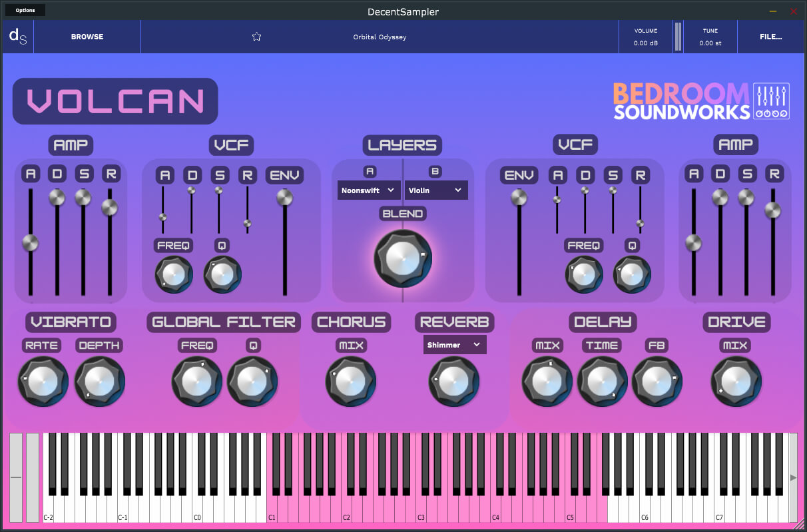
Task: Click the right AMP decay slider handle
Action: [x=720, y=197]
